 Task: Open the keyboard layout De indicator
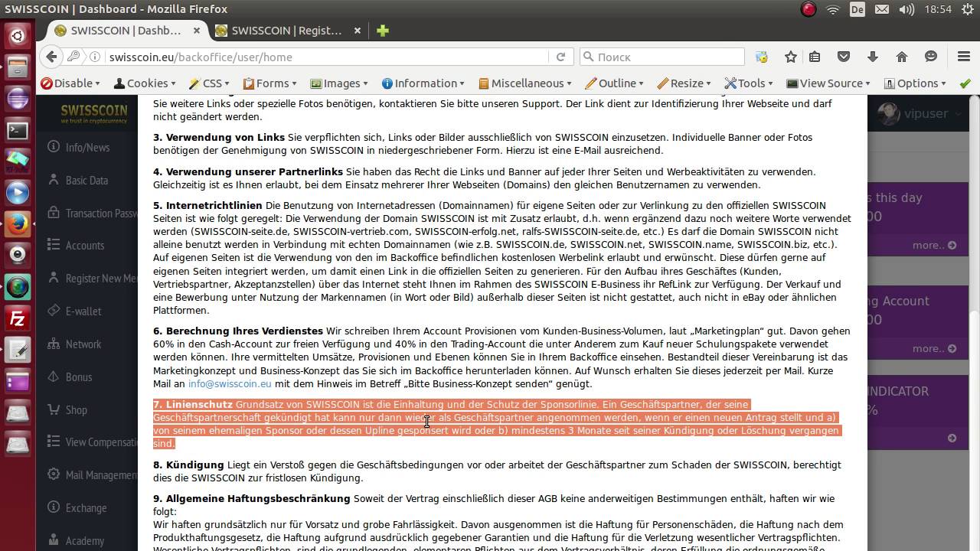tap(857, 9)
